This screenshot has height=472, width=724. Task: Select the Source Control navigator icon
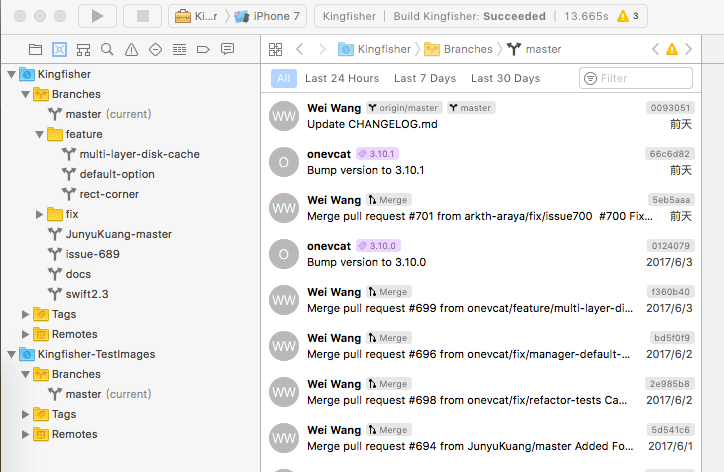point(60,49)
